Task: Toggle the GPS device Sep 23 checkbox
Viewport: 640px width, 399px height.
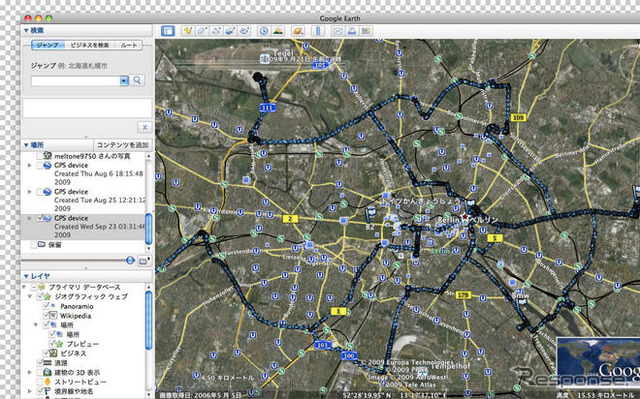Action: (40, 218)
